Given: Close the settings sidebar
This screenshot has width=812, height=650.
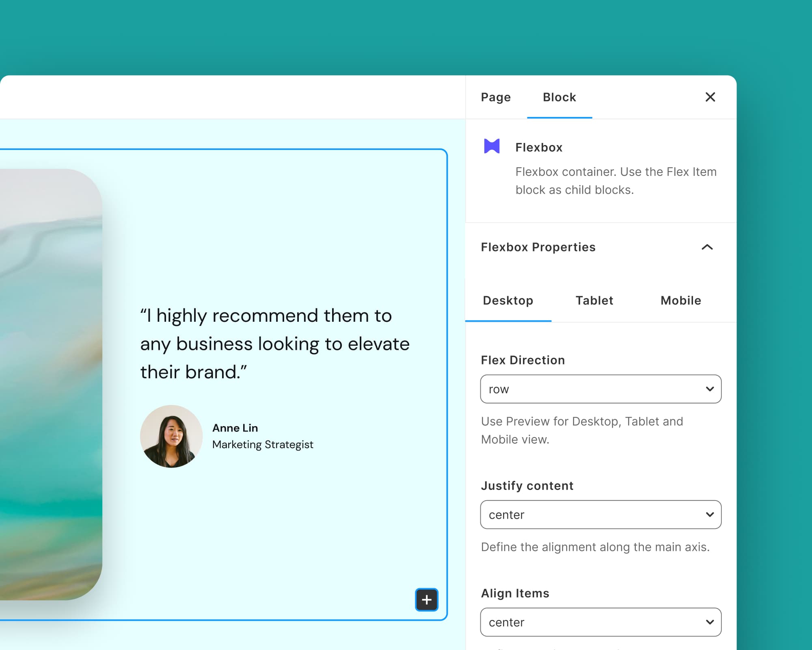Looking at the screenshot, I should (x=710, y=97).
